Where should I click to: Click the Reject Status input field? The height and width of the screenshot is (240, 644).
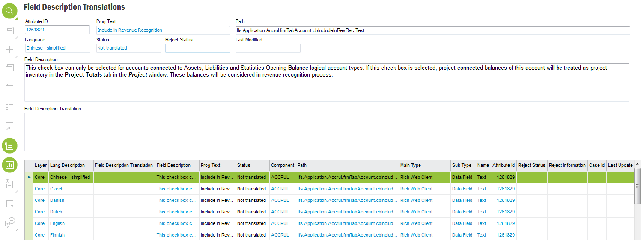point(197,48)
